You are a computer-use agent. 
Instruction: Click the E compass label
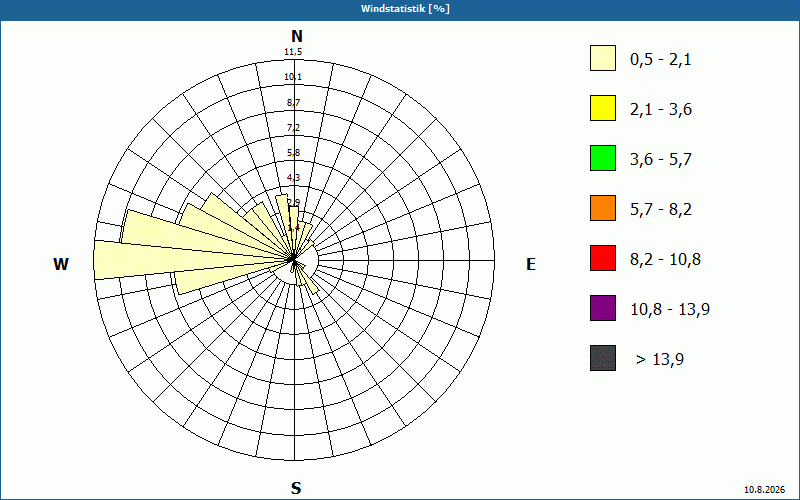pyautogui.click(x=531, y=264)
